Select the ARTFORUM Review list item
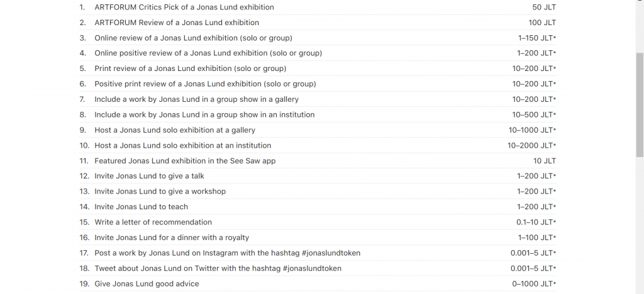Viewport: 644px width, 294px height. coord(318,23)
